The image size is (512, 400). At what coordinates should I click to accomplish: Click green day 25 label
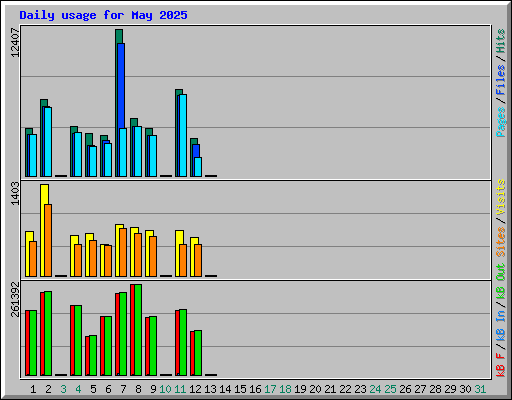click(391, 389)
